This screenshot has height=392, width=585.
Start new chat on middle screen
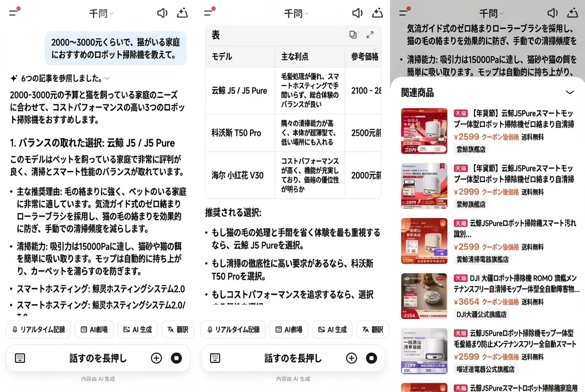pyautogui.click(x=377, y=13)
